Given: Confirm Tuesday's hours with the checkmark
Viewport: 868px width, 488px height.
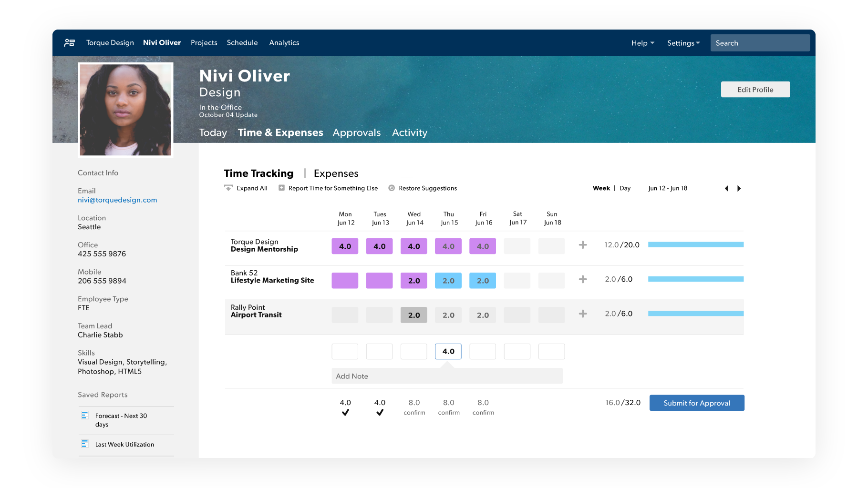Looking at the screenshot, I should [x=379, y=413].
